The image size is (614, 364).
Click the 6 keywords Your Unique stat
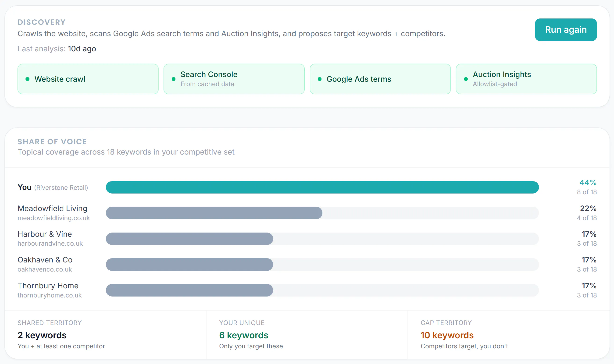coord(244,335)
